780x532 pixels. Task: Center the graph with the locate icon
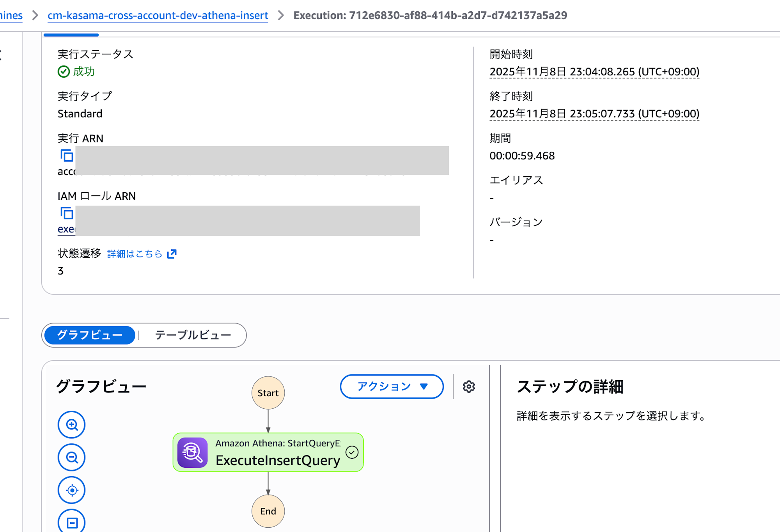[71, 489]
